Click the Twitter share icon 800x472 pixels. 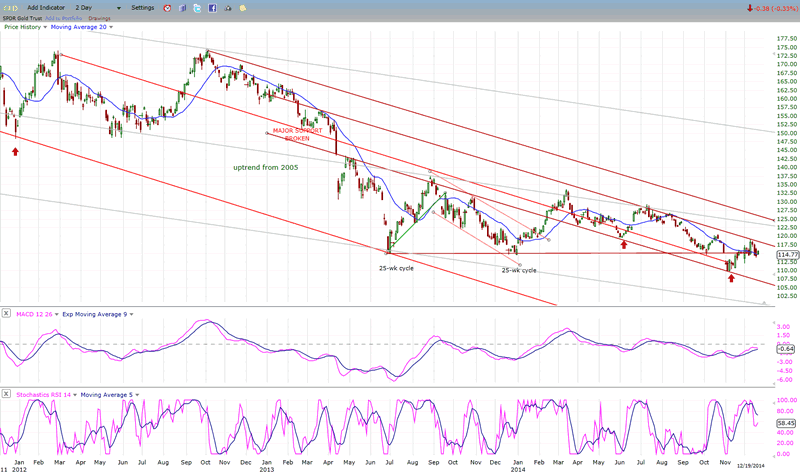[198, 8]
